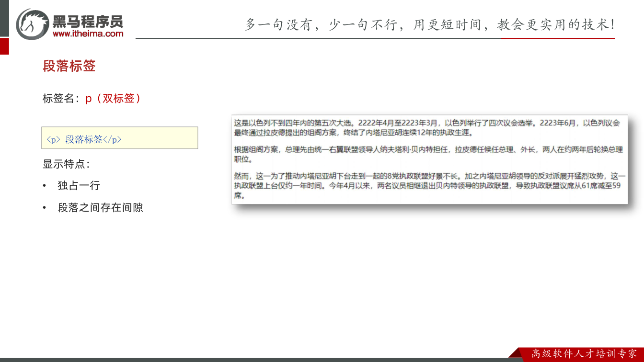Click the example paragraph starting 然而
The height and width of the screenshot is (362, 644).
430,186
